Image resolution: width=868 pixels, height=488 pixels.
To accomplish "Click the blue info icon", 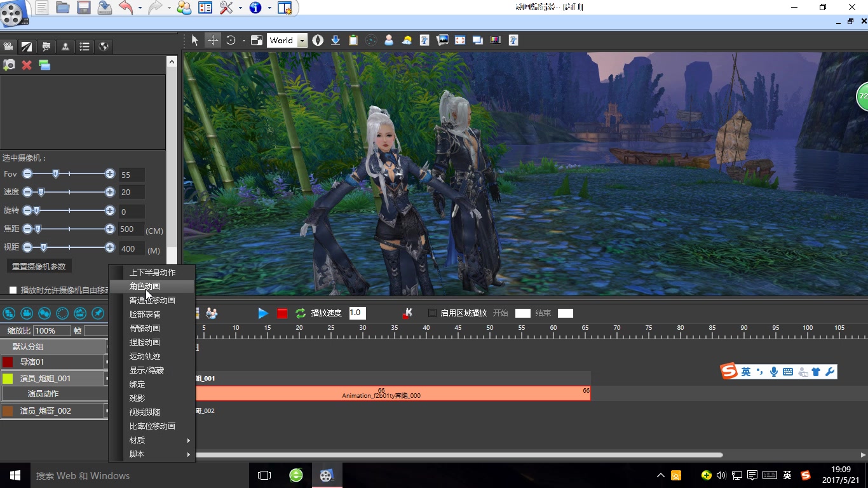I will [255, 8].
